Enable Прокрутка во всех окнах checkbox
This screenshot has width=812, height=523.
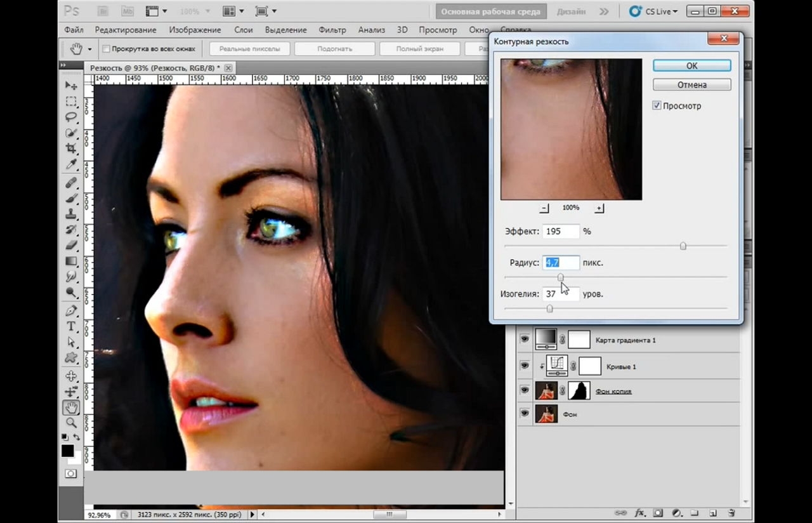106,49
